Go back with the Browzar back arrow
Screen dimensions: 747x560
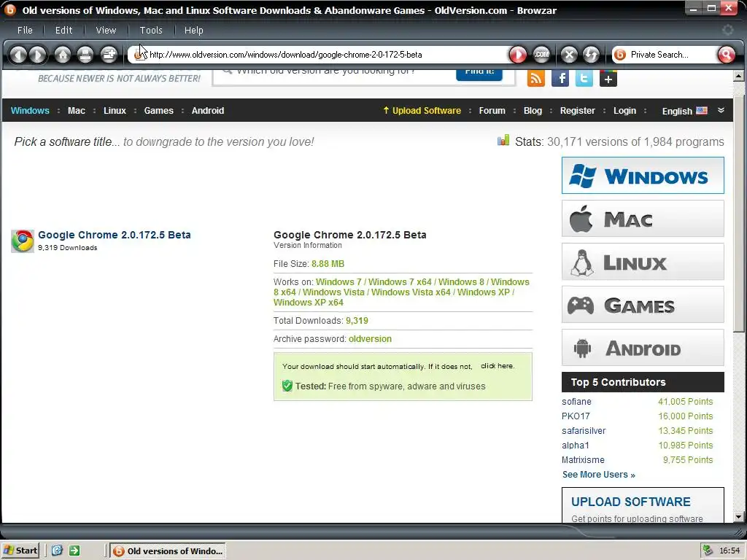click(x=18, y=55)
